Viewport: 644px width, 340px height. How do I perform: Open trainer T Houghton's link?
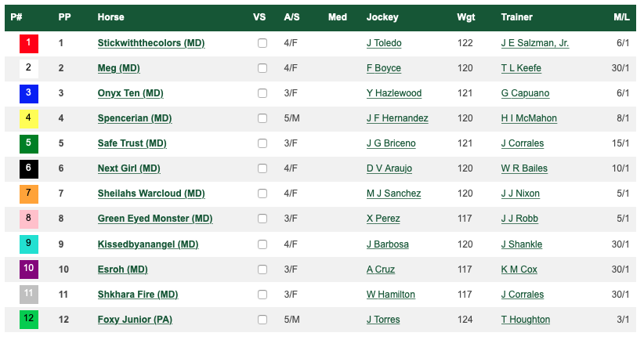click(525, 320)
